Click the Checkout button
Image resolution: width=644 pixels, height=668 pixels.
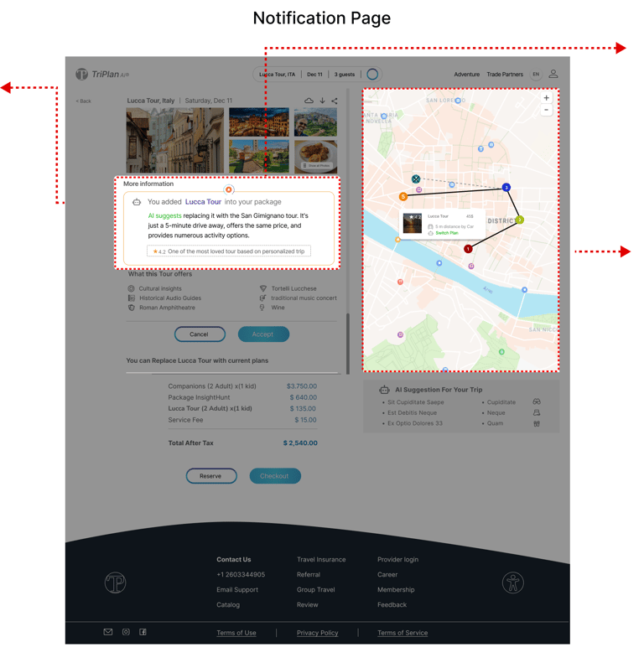click(x=275, y=476)
